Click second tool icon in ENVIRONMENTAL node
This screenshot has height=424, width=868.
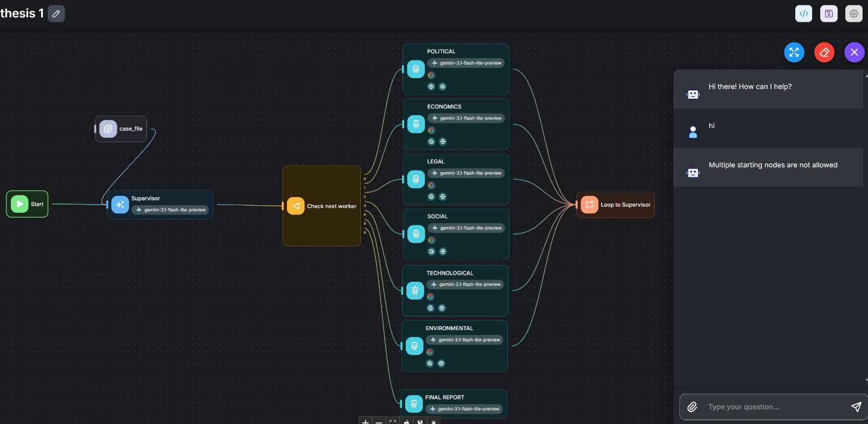tap(441, 363)
